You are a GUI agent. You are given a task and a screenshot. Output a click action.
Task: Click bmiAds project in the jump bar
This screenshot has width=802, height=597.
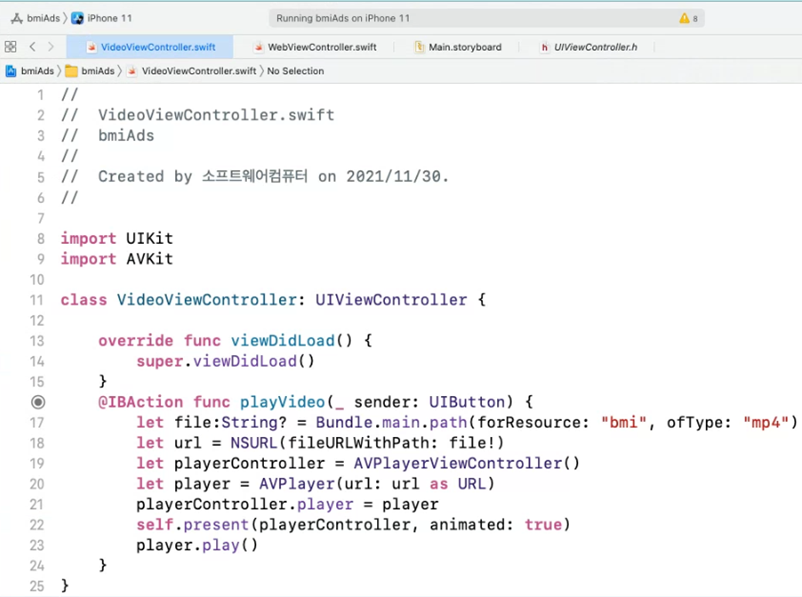(30, 71)
